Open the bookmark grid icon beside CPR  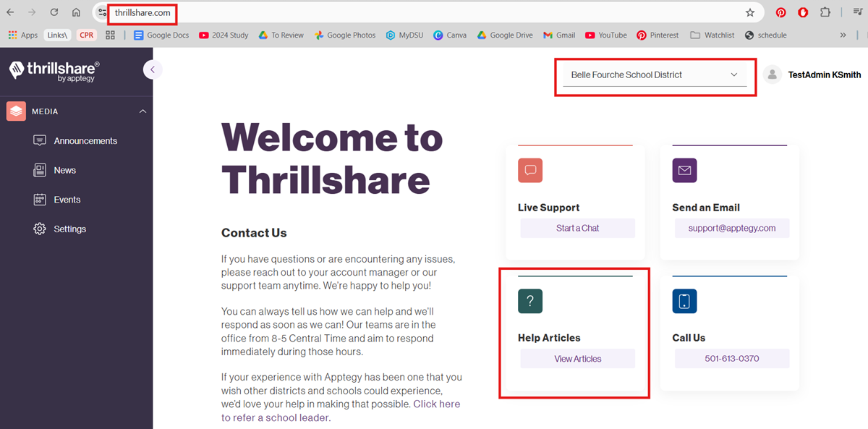[x=111, y=35]
